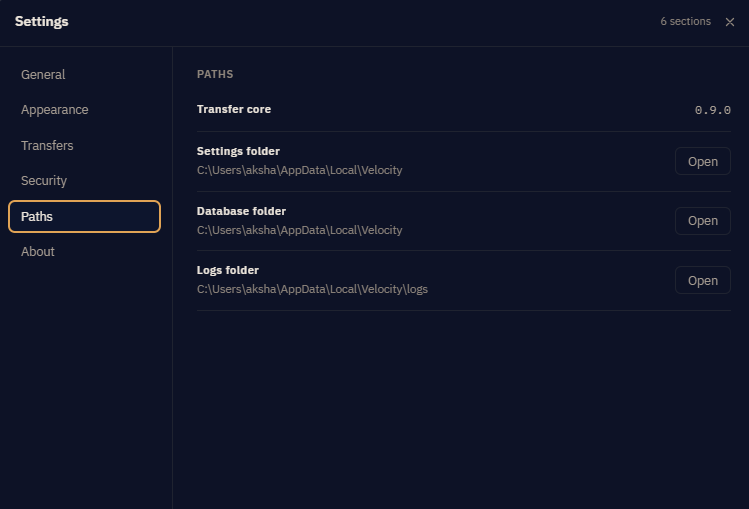Click the Logs folder path ending in logs
The height and width of the screenshot is (509, 749).
click(x=312, y=289)
